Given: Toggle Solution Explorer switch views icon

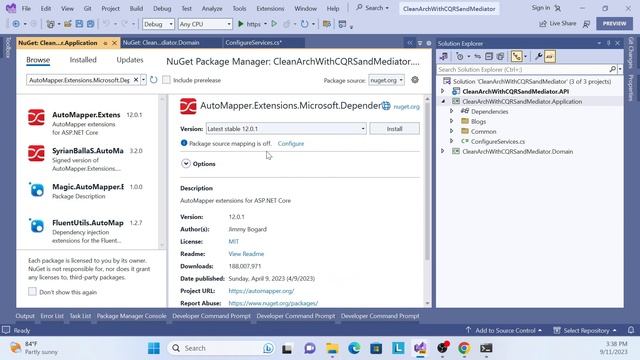Looking at the screenshot, I should pyautogui.click(x=444, y=57).
